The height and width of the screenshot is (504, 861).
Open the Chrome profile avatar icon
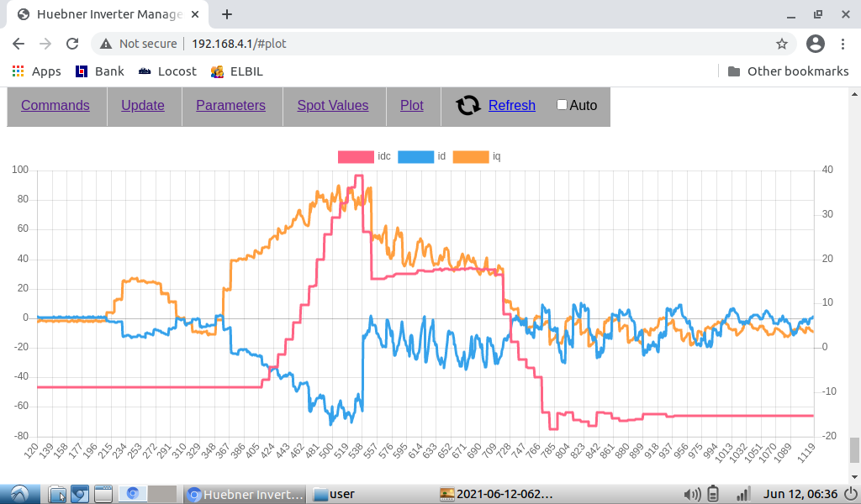click(x=815, y=44)
